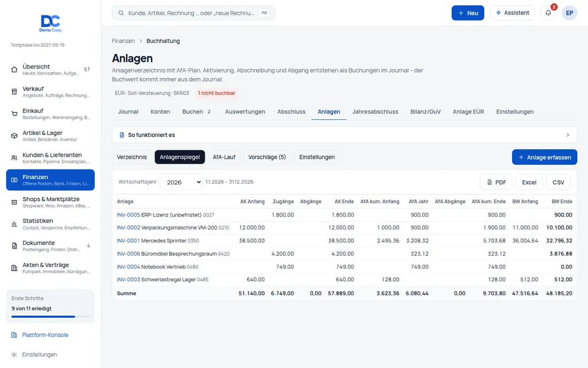Click the AfA Jahr column header

[x=419, y=202]
